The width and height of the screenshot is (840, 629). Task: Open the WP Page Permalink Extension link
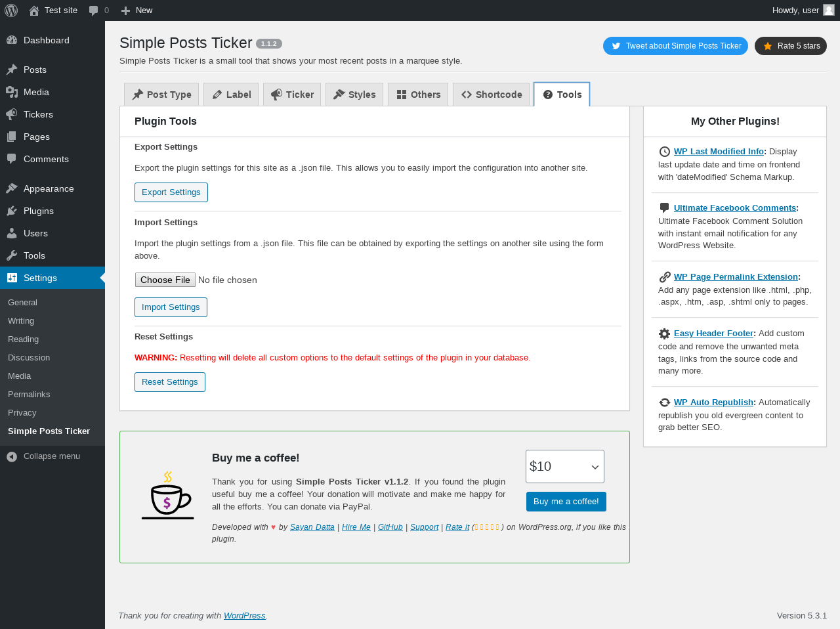tap(736, 277)
